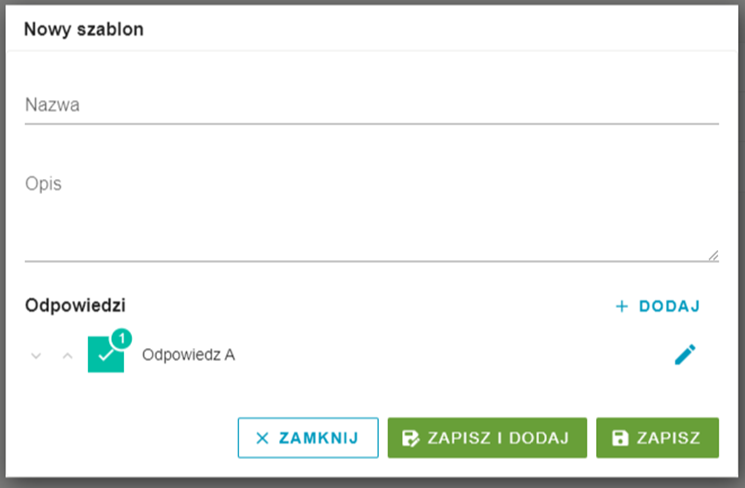This screenshot has height=488, width=745.
Task: Click the Opis field placeholder label
Action: 43,183
